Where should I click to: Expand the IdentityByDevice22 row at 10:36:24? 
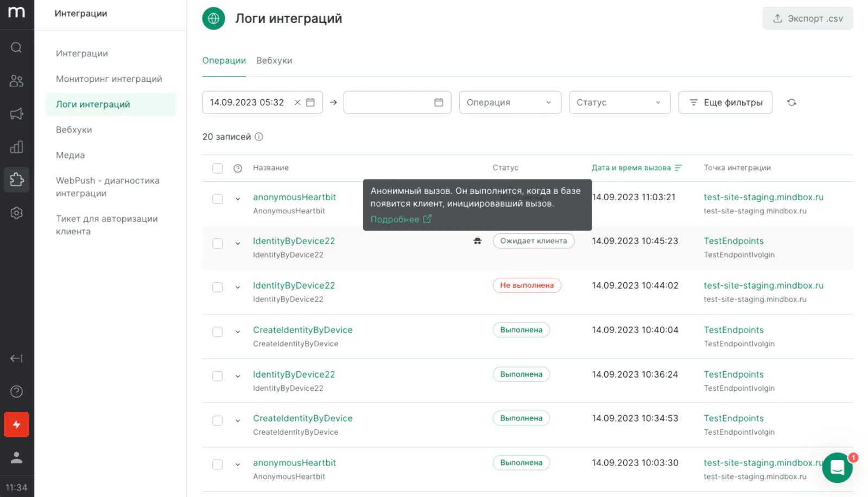238,376
